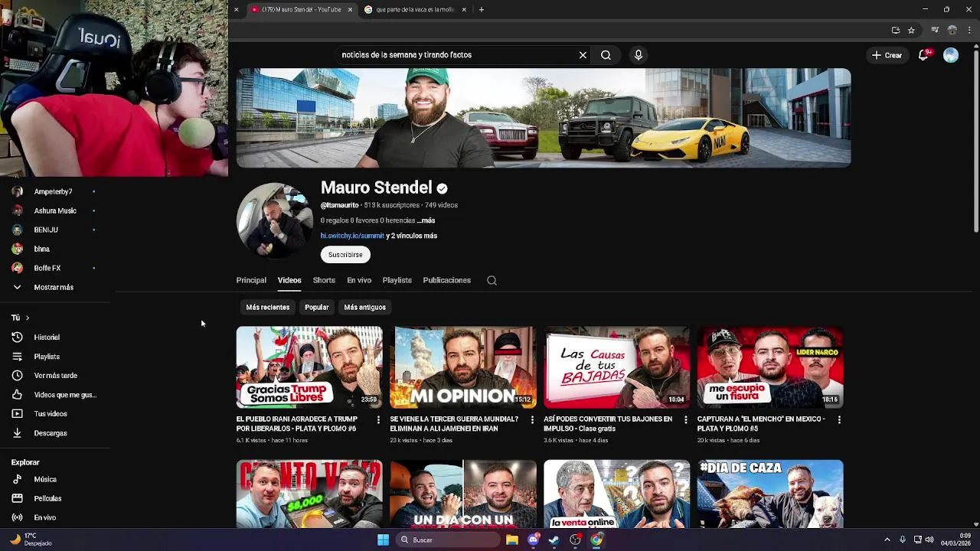Open Ver más tarde list
980x551 pixels.
click(54, 376)
